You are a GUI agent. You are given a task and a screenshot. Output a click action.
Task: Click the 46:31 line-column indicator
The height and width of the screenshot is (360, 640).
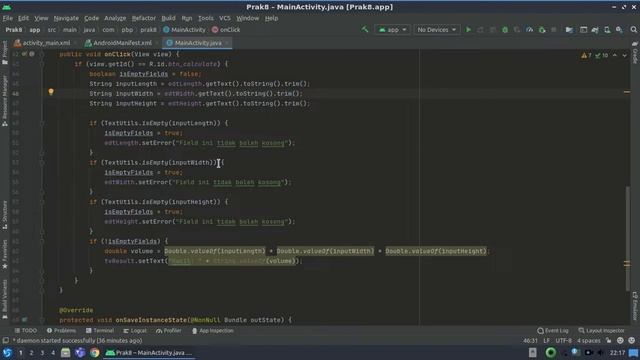click(530, 340)
